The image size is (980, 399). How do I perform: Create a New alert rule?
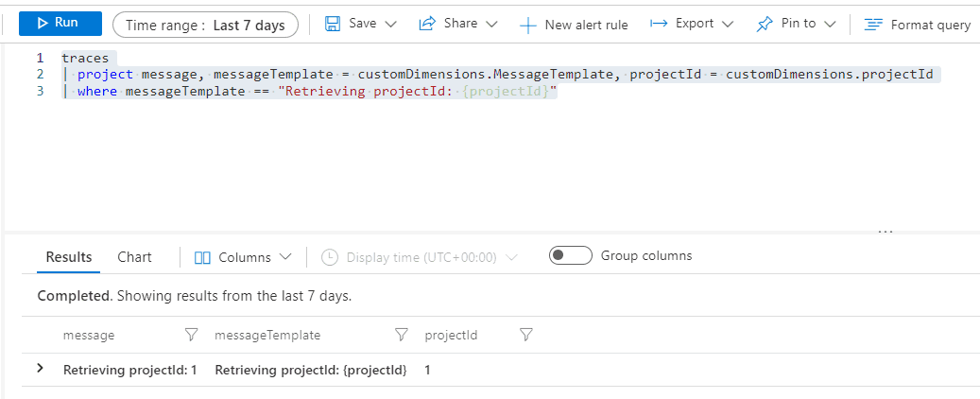point(574,25)
